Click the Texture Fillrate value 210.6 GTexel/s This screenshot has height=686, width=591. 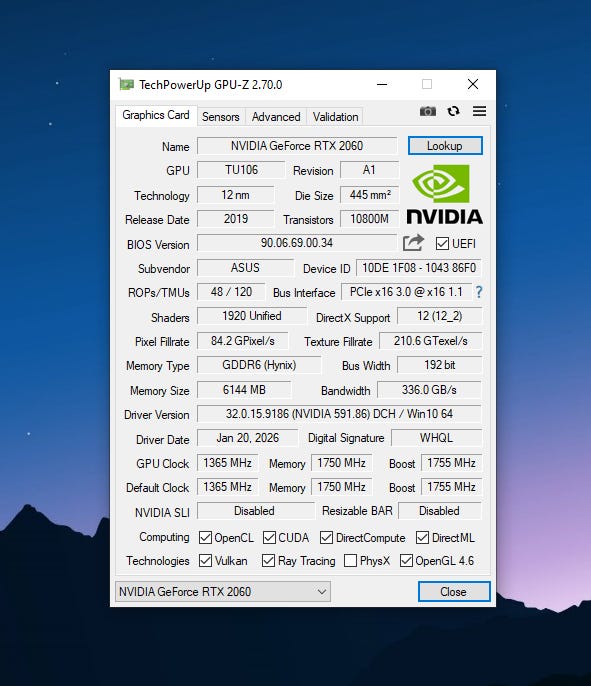(430, 341)
